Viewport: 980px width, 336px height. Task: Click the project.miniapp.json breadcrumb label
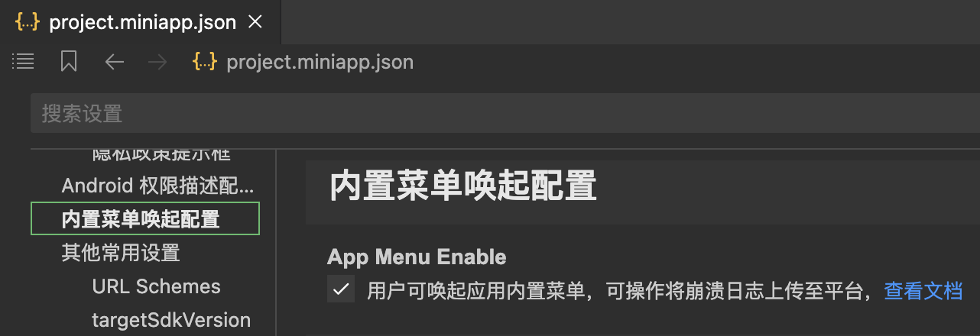(320, 62)
